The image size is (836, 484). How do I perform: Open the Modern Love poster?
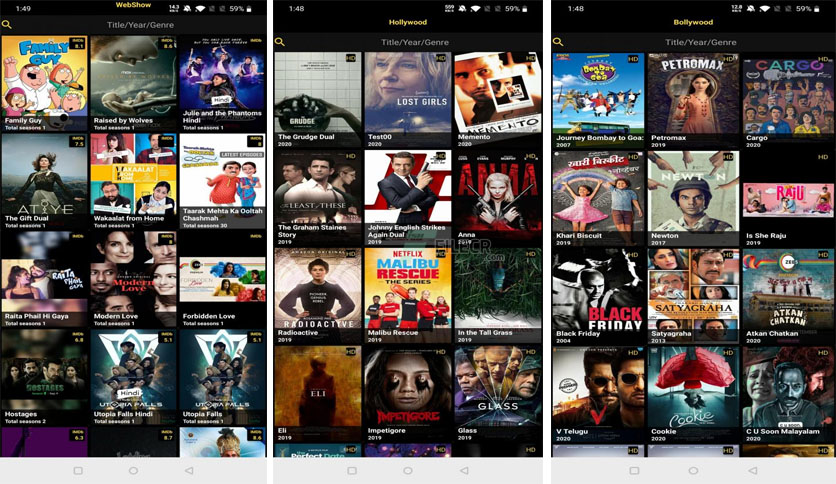pyautogui.click(x=133, y=279)
